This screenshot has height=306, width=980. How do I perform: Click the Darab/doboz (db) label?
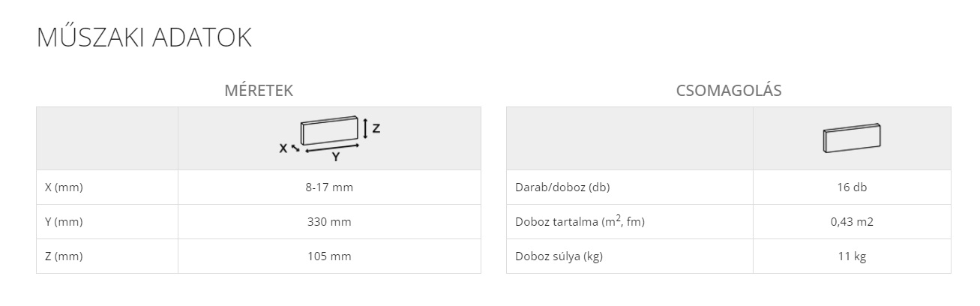point(557,187)
